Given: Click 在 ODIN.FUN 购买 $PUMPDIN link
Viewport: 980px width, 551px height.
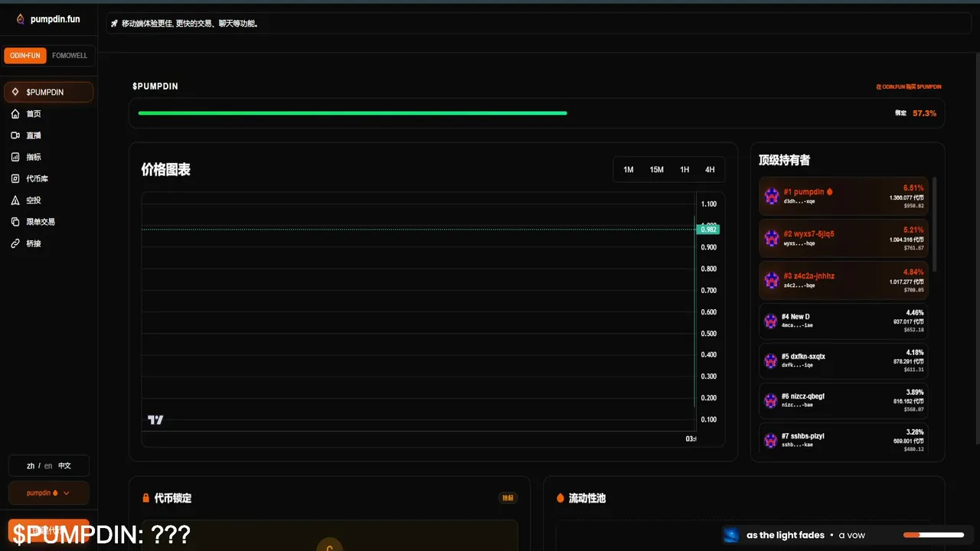Looking at the screenshot, I should (909, 87).
